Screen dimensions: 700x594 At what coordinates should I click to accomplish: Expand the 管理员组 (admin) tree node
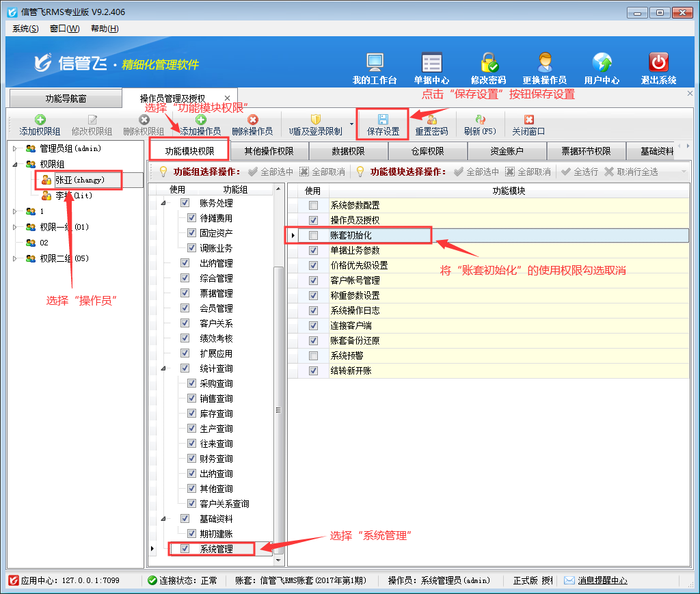pyautogui.click(x=16, y=148)
